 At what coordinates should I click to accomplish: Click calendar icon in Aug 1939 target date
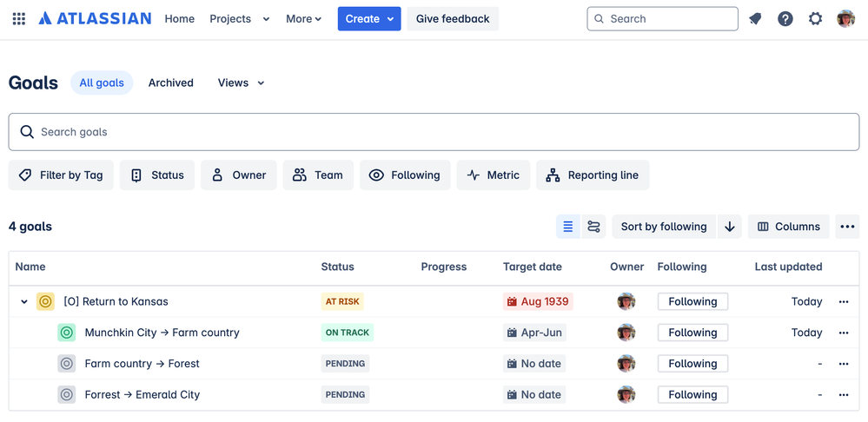pos(512,301)
